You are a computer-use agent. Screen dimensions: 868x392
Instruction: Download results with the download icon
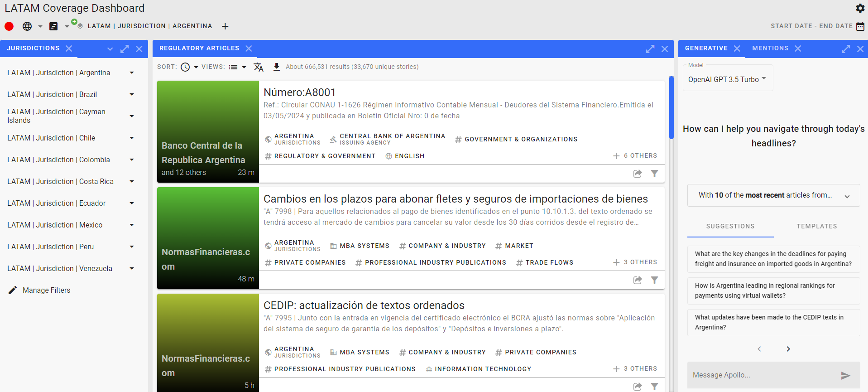tap(277, 67)
